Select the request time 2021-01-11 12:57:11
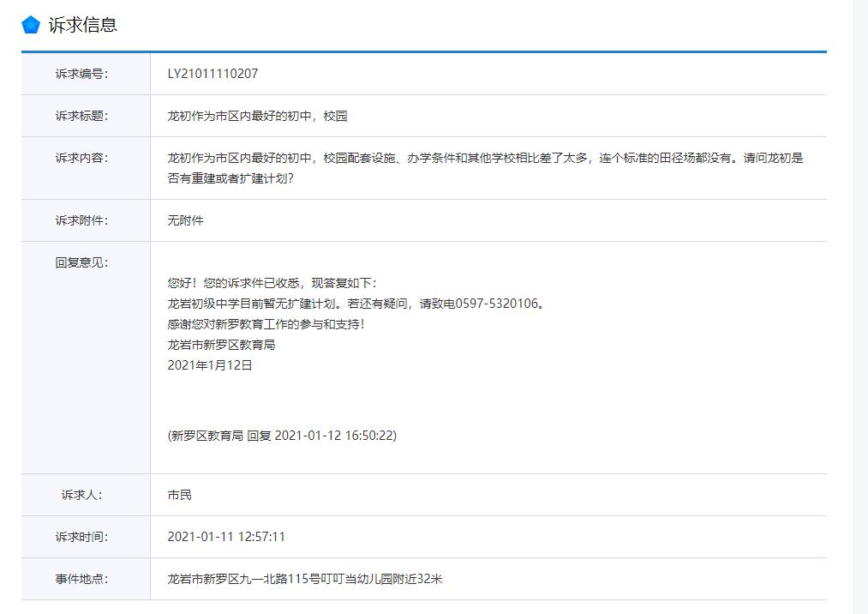This screenshot has width=868, height=614. tap(229, 537)
